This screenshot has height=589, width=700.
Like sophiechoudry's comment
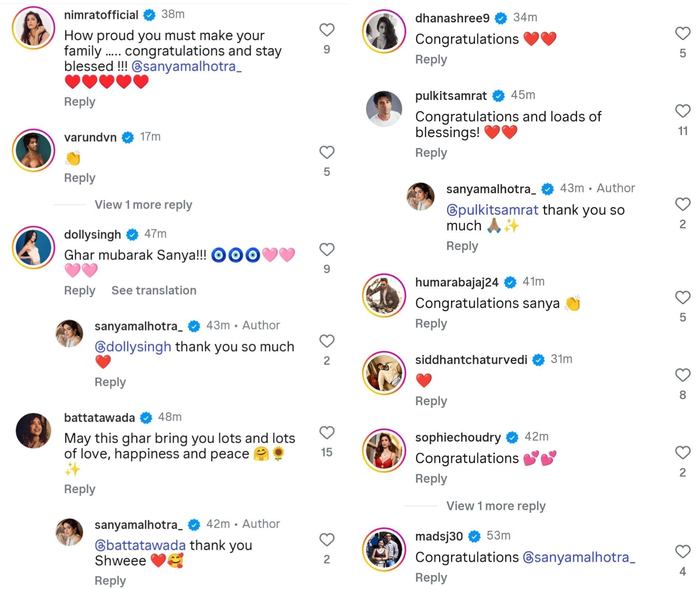pyautogui.click(x=682, y=452)
